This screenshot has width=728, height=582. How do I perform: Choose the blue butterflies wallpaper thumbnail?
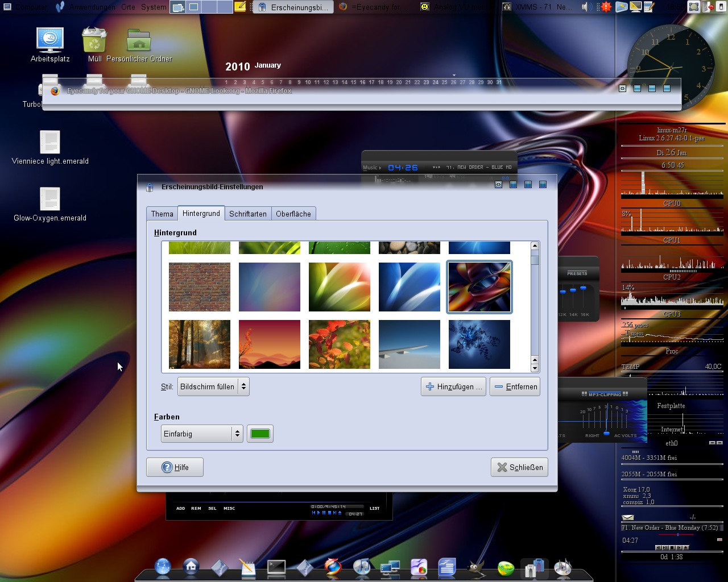tap(479, 344)
